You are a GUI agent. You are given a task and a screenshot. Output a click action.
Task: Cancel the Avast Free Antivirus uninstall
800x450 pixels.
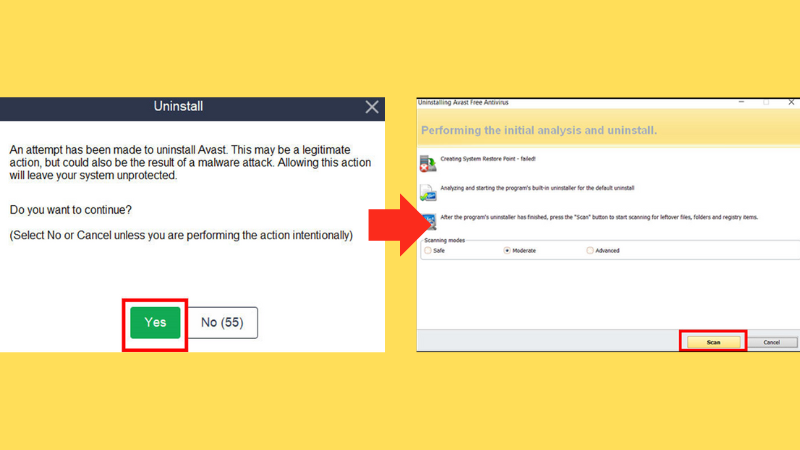pyautogui.click(x=771, y=342)
